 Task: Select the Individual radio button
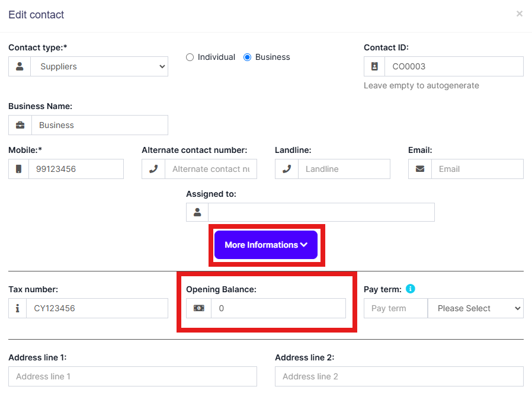click(x=190, y=57)
